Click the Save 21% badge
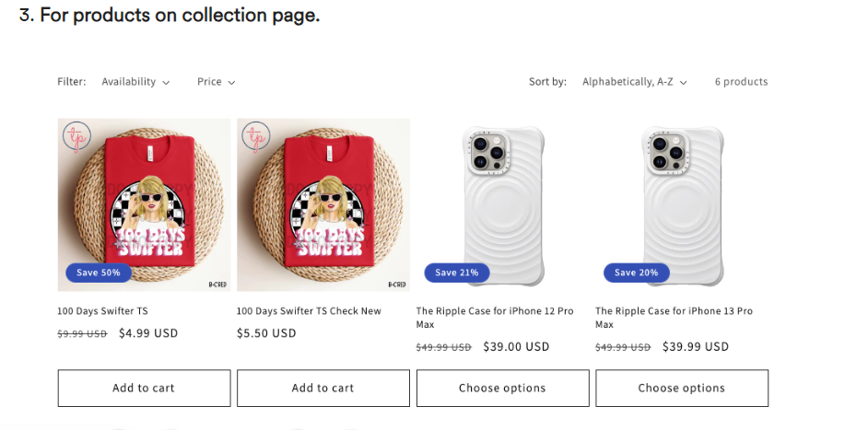This screenshot has width=868, height=430. point(457,273)
